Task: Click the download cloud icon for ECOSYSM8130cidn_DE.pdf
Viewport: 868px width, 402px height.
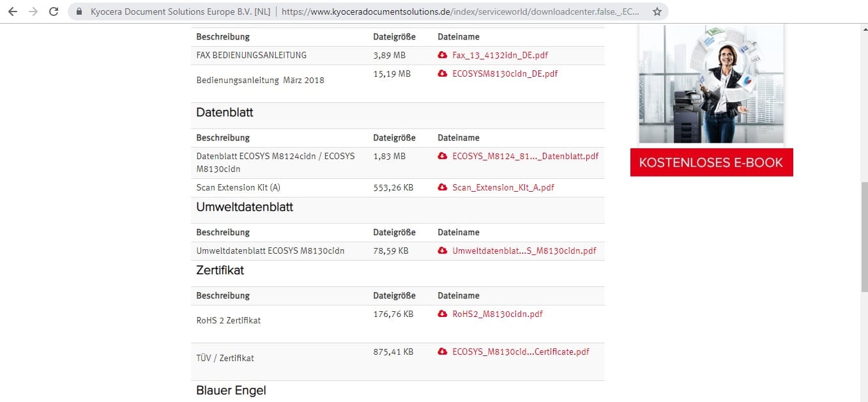Action: click(442, 74)
